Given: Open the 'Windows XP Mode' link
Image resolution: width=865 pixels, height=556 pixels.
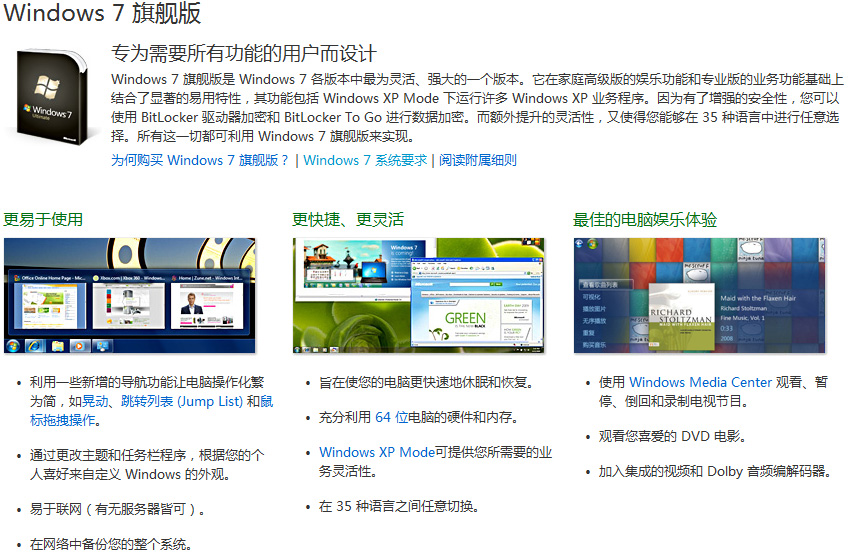Looking at the screenshot, I should (x=377, y=453).
